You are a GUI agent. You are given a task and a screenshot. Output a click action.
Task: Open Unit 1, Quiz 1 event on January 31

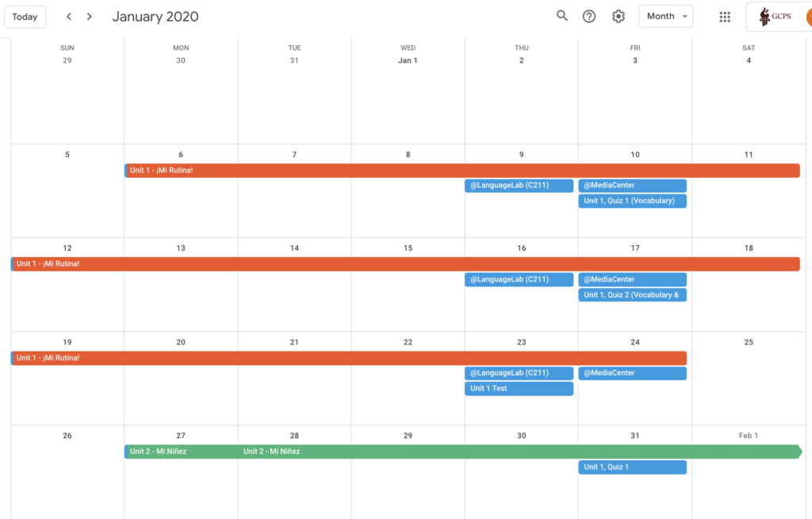(632, 467)
